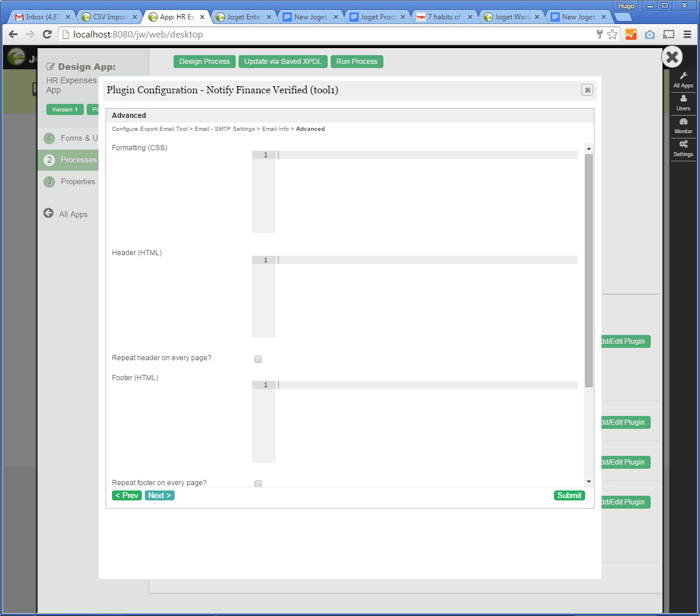Click the Next button
This screenshot has width=700, height=616.
pyautogui.click(x=159, y=495)
